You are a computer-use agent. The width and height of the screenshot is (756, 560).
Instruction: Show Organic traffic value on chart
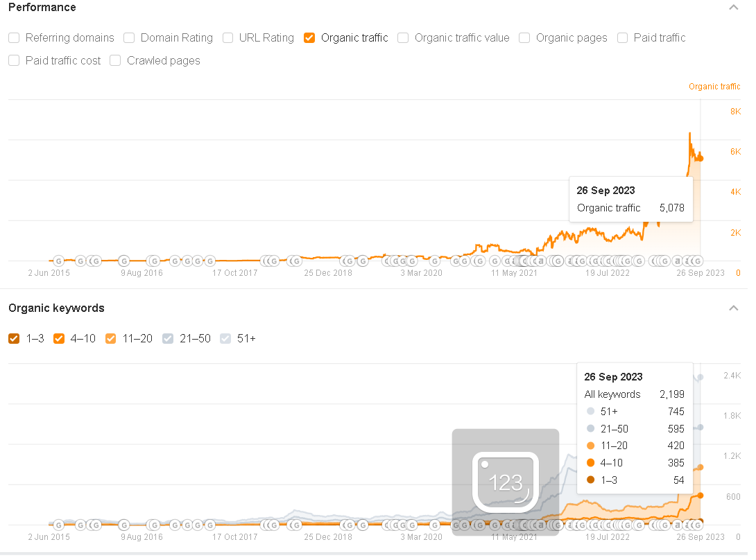point(403,38)
